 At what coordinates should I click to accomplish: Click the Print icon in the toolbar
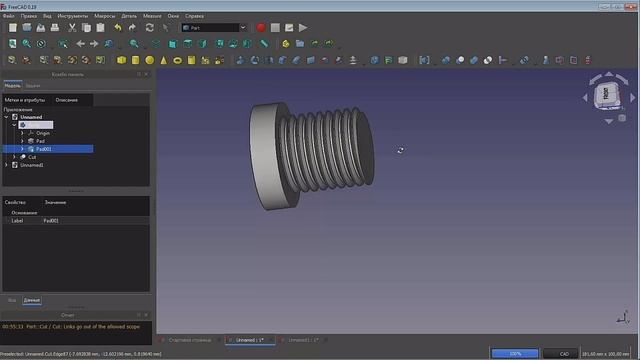[55, 28]
